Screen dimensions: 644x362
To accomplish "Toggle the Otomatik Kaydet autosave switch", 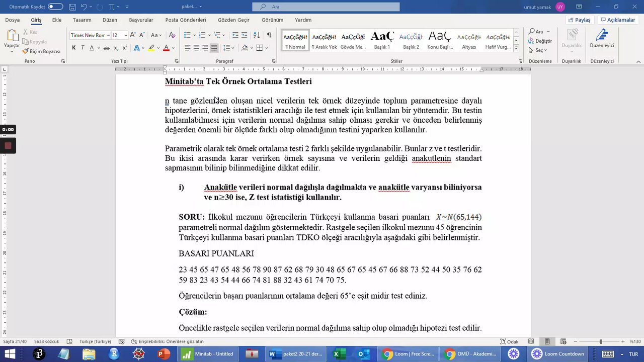I will tap(55, 7).
